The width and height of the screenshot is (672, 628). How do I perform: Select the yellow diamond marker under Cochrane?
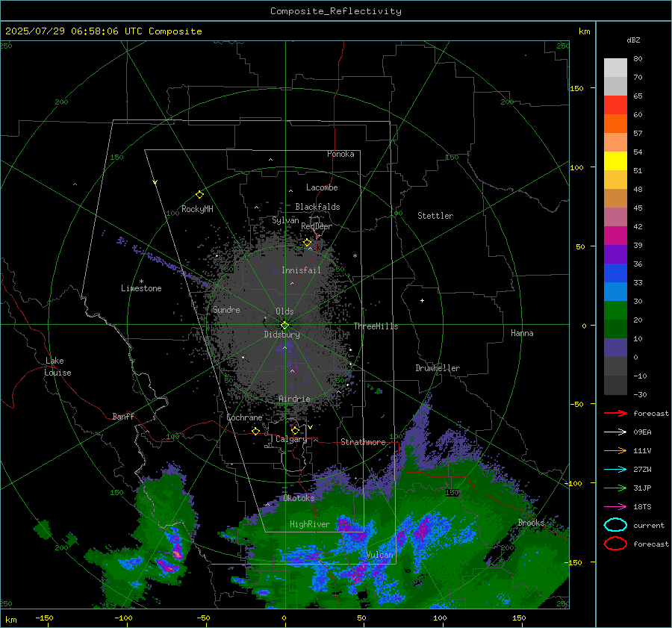(256, 431)
